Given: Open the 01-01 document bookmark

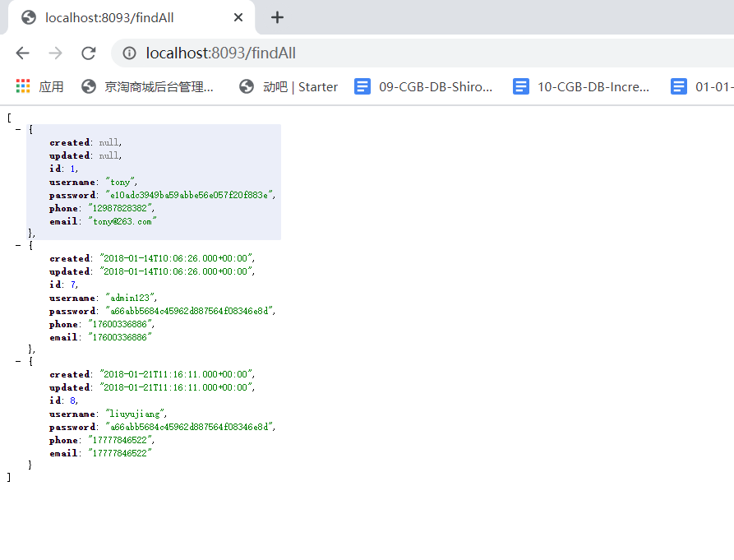Looking at the screenshot, I should 702,86.
